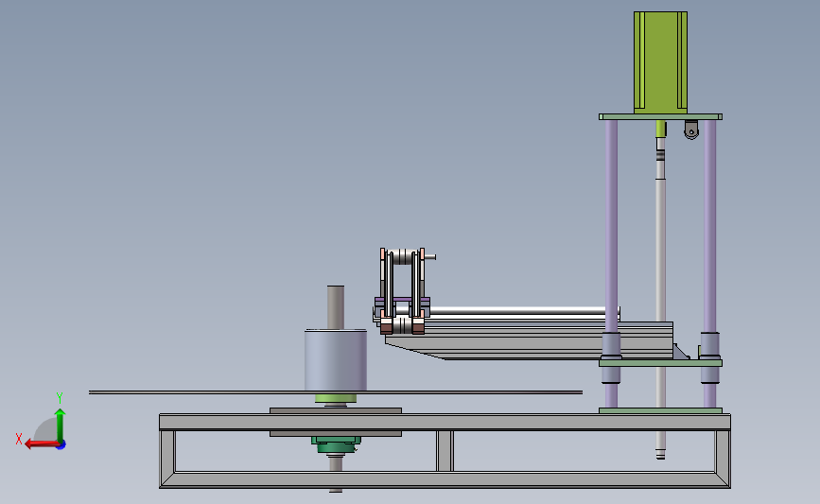Click the blue Z axis dot of the triad
This screenshot has height=504, width=820.
click(61, 445)
